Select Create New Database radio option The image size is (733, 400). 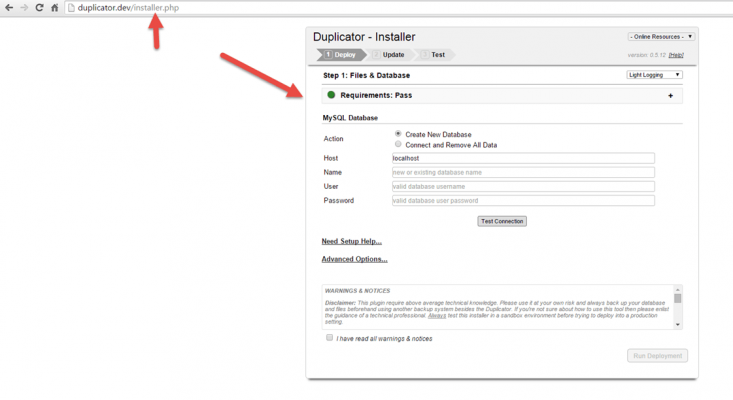pyautogui.click(x=398, y=134)
